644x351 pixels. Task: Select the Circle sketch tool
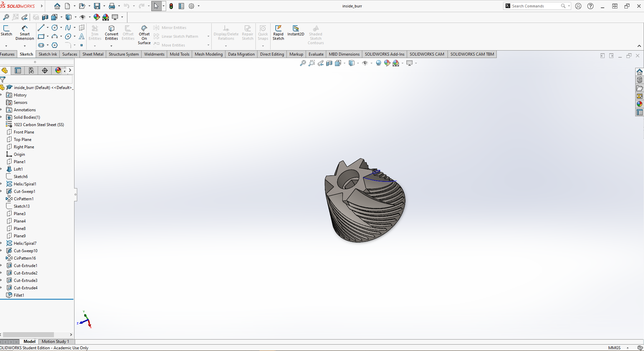[55, 28]
